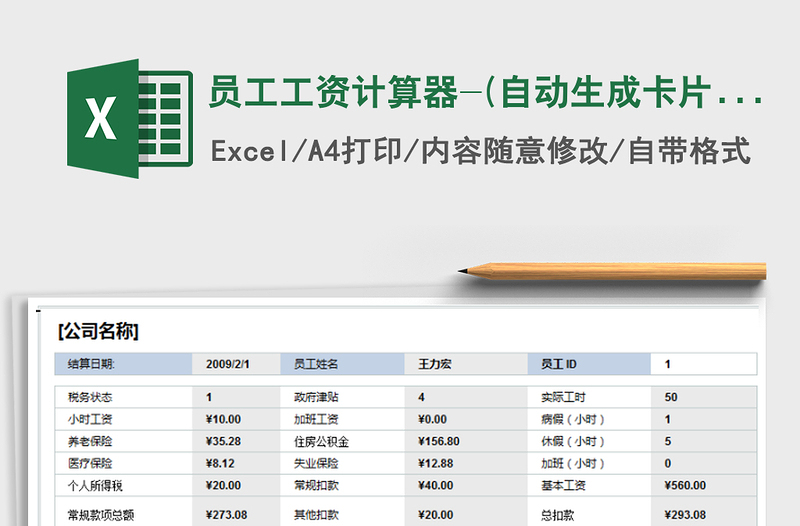Select the 病假（小时）label cell
This screenshot has width=800, height=526.
(x=589, y=419)
